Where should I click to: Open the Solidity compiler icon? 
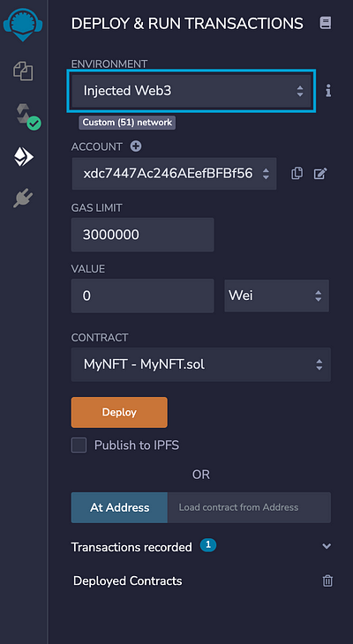[x=27, y=116]
